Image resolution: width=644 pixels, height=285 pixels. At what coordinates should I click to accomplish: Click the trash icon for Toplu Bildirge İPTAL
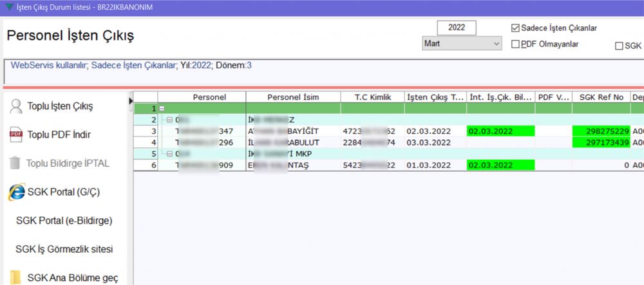coord(16,163)
